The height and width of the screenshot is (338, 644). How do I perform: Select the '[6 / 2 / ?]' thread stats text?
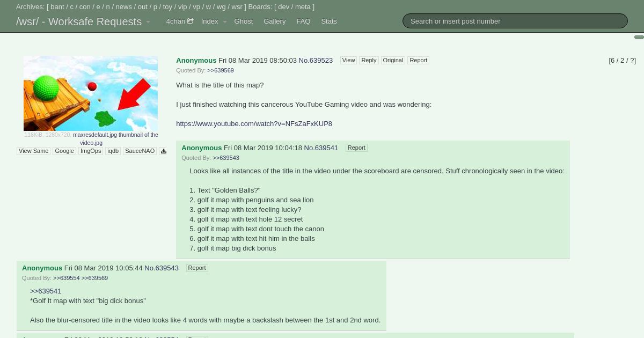click(x=622, y=61)
